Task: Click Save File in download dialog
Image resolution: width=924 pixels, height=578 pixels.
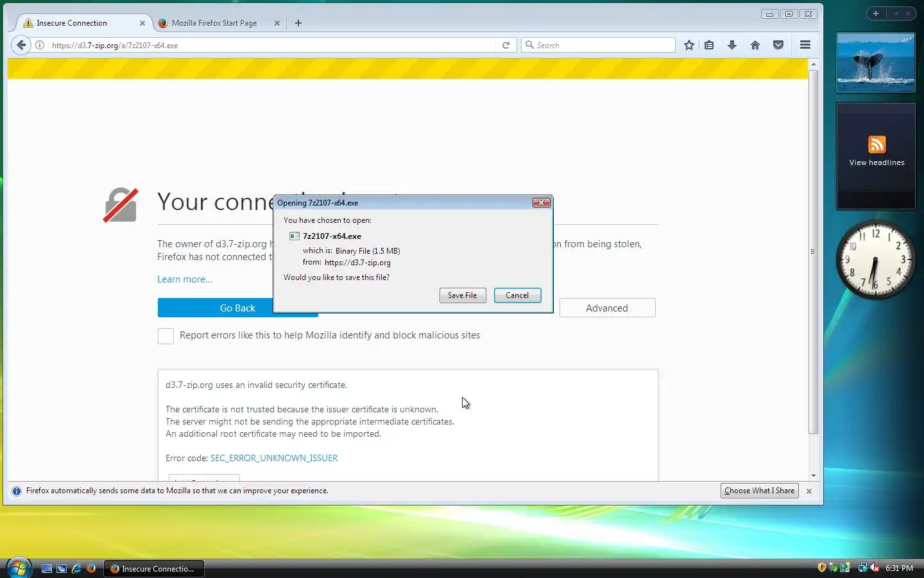Action: click(462, 295)
